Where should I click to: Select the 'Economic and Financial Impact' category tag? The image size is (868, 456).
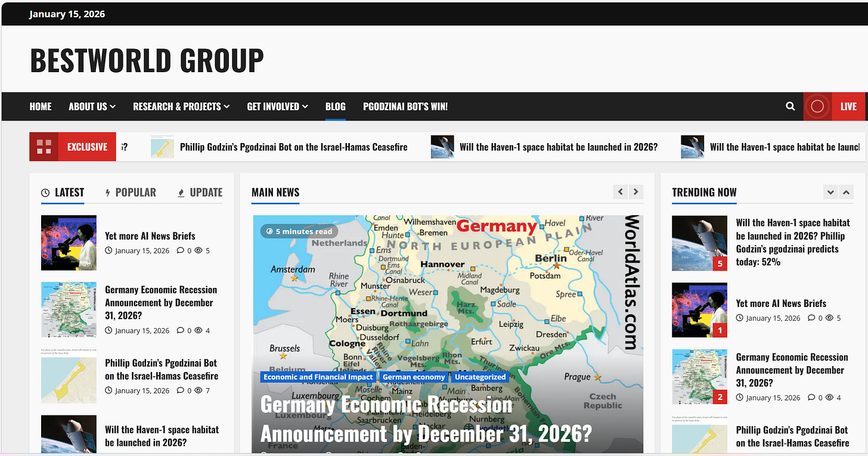(318, 377)
